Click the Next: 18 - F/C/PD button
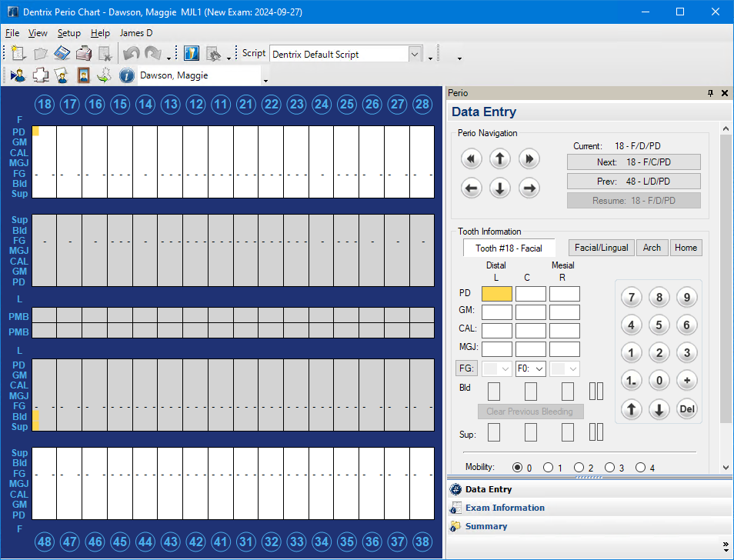 (x=633, y=162)
